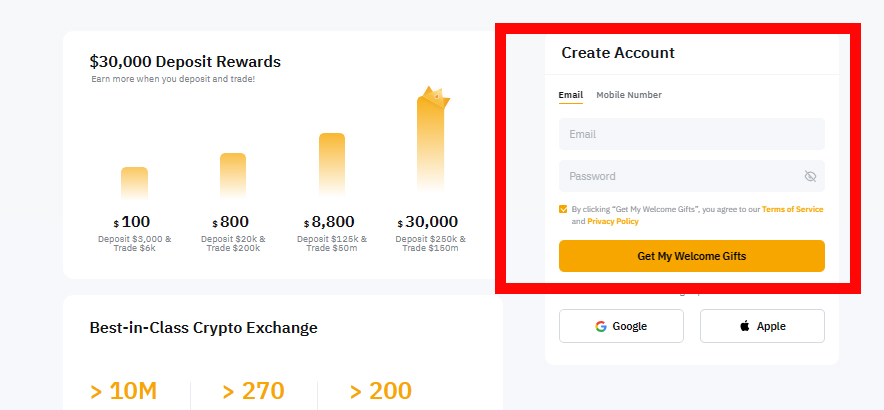Toggle password visibility eye icon
Viewport: 884px width, 410px height.
point(810,177)
